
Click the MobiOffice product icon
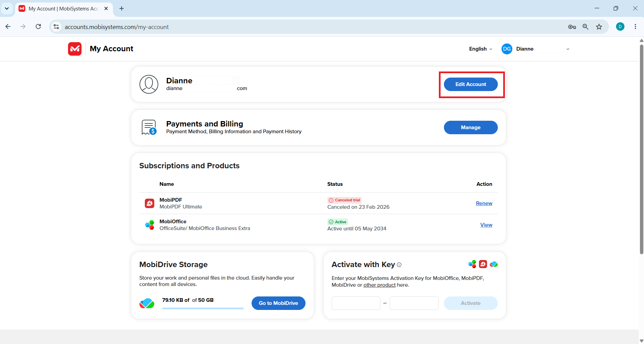(x=150, y=225)
